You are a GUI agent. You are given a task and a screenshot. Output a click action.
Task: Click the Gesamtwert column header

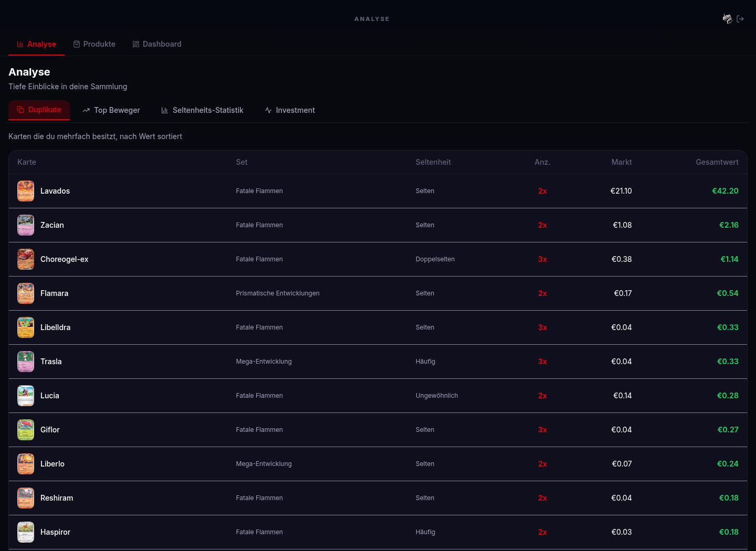point(717,162)
